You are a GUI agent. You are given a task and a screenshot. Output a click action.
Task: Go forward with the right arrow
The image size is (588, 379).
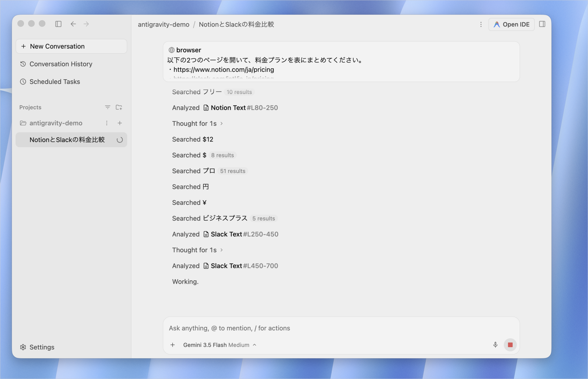tap(86, 24)
